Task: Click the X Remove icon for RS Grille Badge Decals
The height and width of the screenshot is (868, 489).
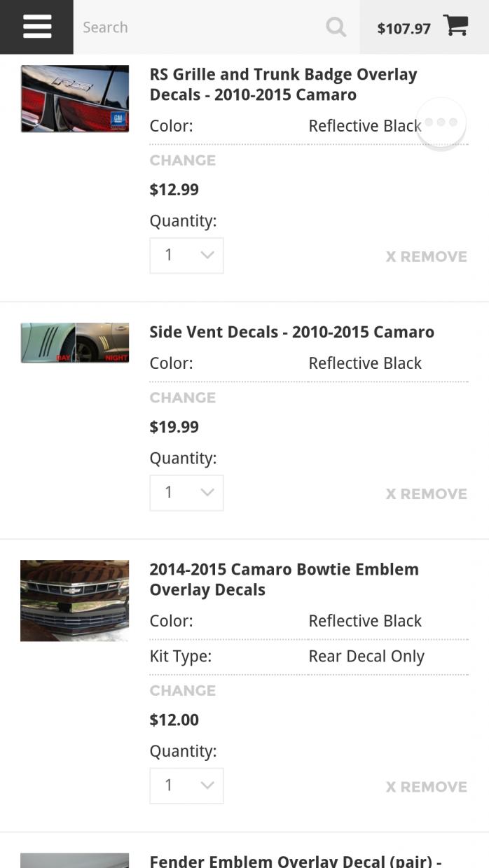Action: [426, 256]
